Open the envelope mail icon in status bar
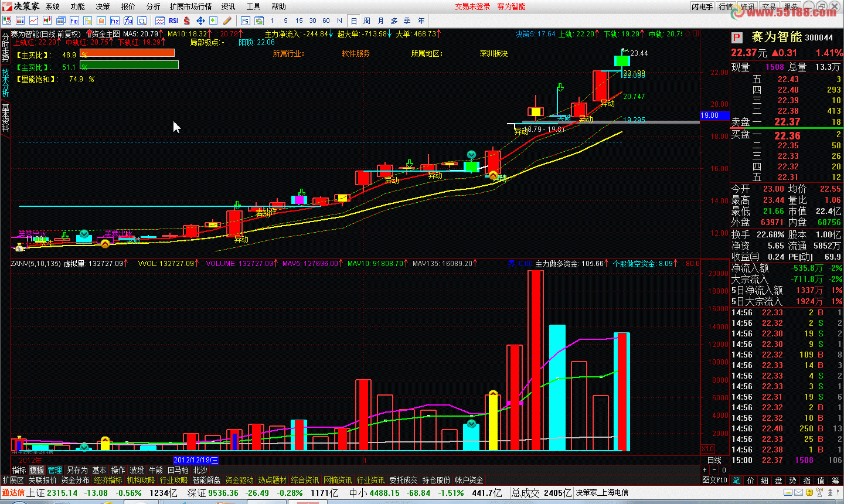Image resolution: width=844 pixels, height=504 pixels. click(798, 492)
